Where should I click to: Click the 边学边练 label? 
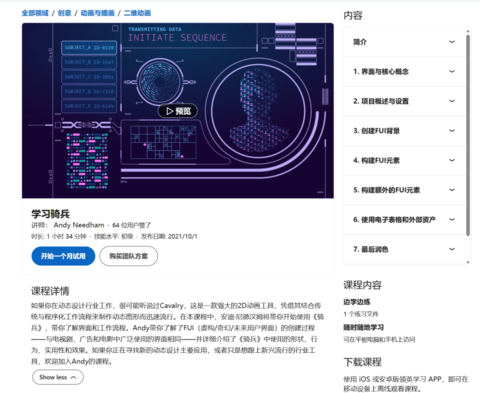click(357, 302)
